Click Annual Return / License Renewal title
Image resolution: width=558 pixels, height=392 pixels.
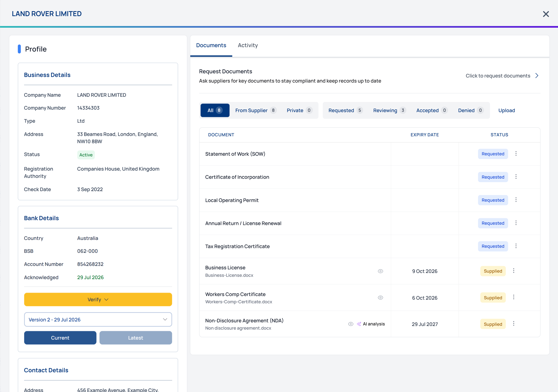click(243, 223)
